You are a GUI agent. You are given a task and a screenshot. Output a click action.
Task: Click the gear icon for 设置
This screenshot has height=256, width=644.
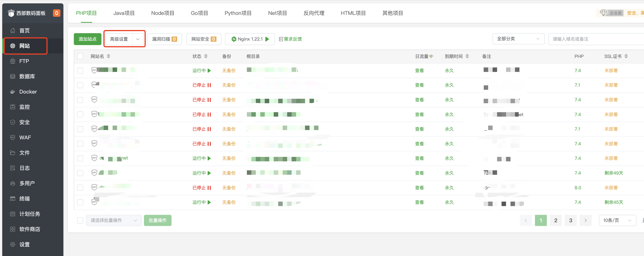pos(12,244)
